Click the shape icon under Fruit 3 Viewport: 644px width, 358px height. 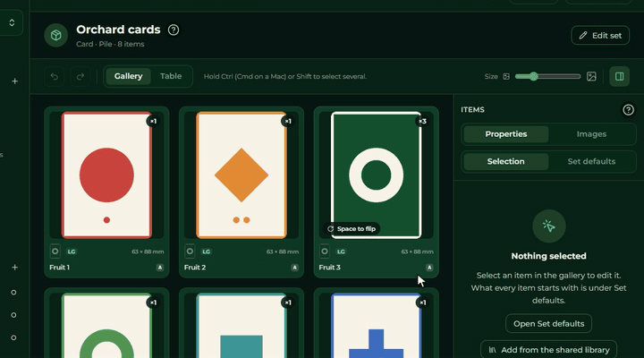pos(325,251)
